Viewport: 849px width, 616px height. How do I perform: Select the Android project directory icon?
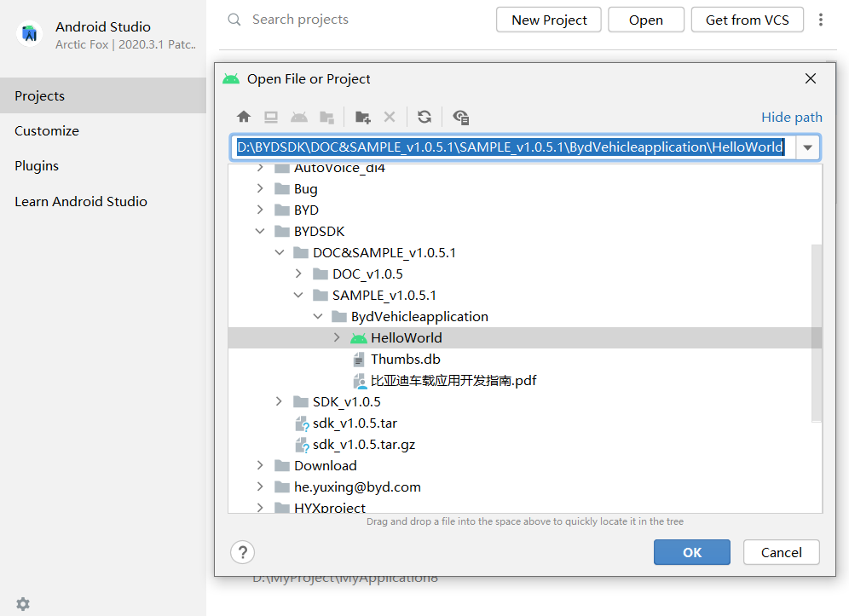[x=299, y=117]
